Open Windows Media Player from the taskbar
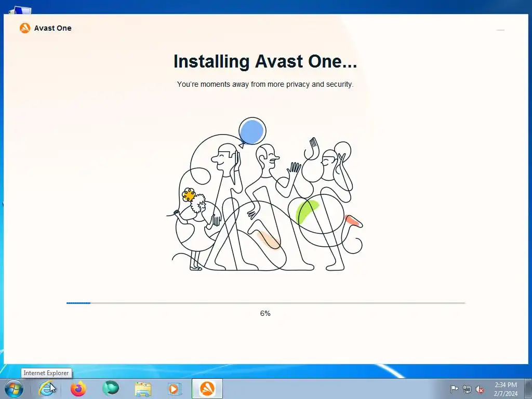 [175, 389]
